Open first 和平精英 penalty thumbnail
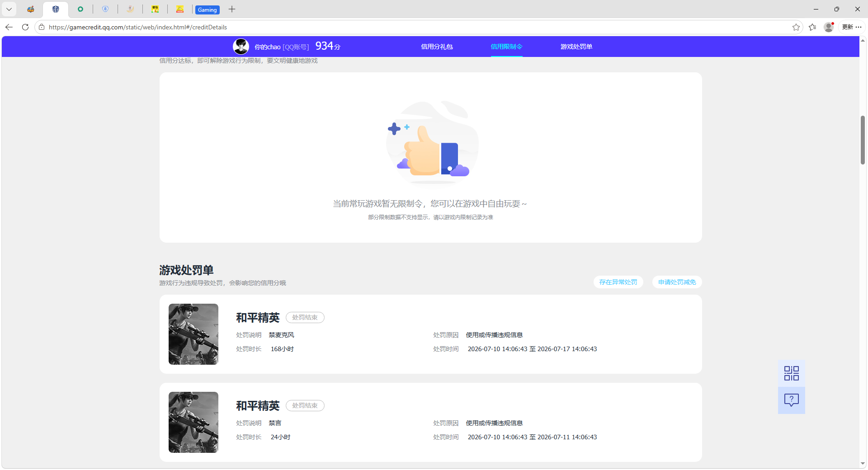This screenshot has height=470, width=868. click(x=193, y=334)
